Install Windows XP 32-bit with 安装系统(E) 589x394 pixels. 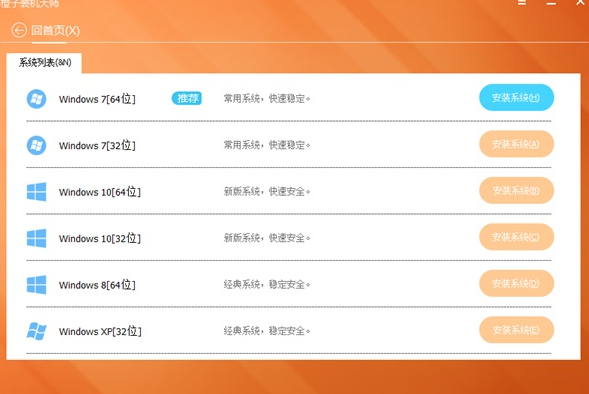click(x=516, y=330)
